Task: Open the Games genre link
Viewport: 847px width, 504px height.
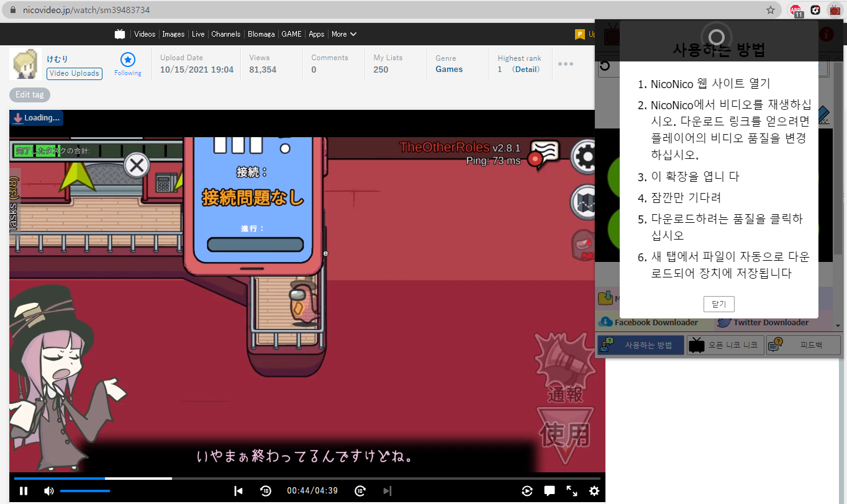Action: point(449,70)
